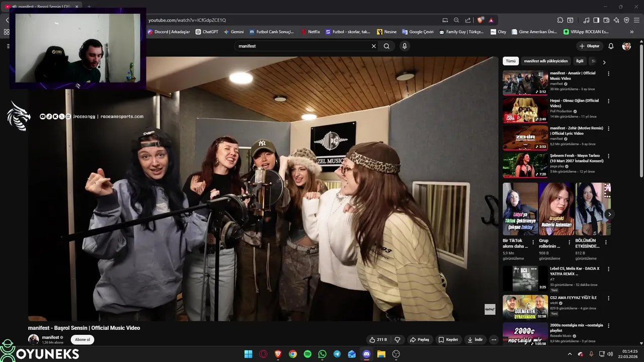The height and width of the screenshot is (362, 644).
Task: Open Spotify from the taskbar
Action: point(307,354)
